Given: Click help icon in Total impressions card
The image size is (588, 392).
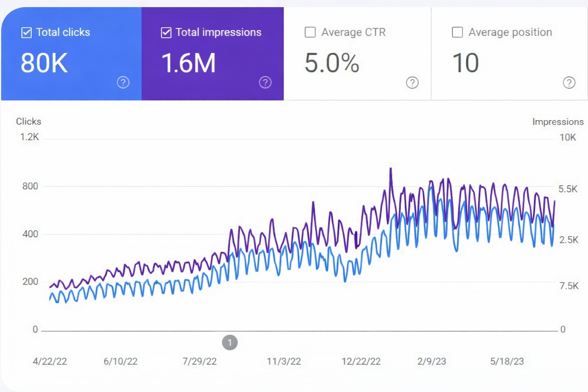Looking at the screenshot, I should [265, 82].
